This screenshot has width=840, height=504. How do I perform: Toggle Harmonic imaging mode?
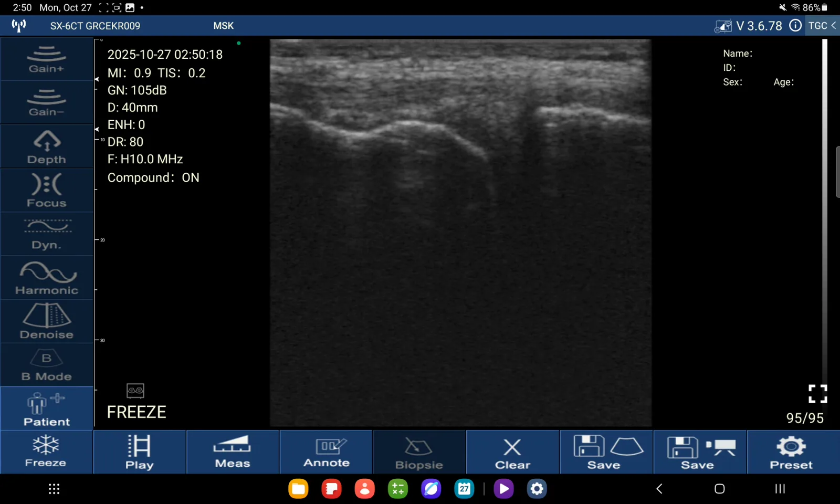(x=47, y=278)
